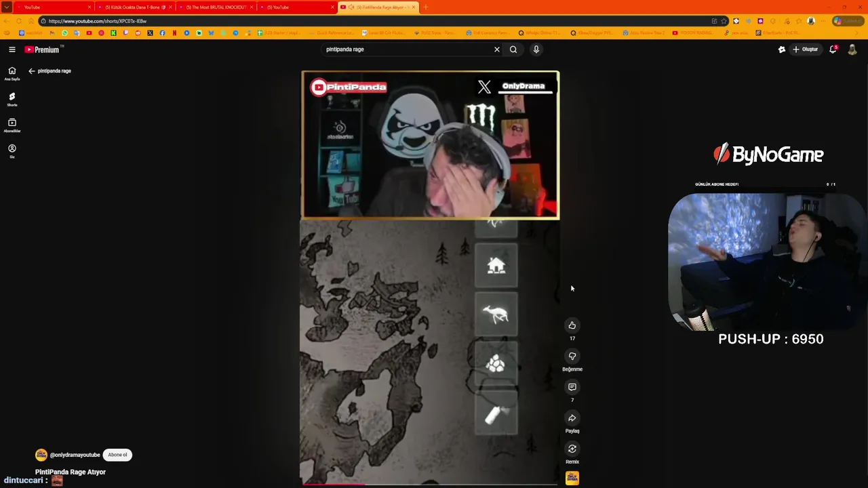This screenshot has width=868, height=488.
Task: Open the Reddit bookmark icon
Action: pyautogui.click(x=138, y=33)
